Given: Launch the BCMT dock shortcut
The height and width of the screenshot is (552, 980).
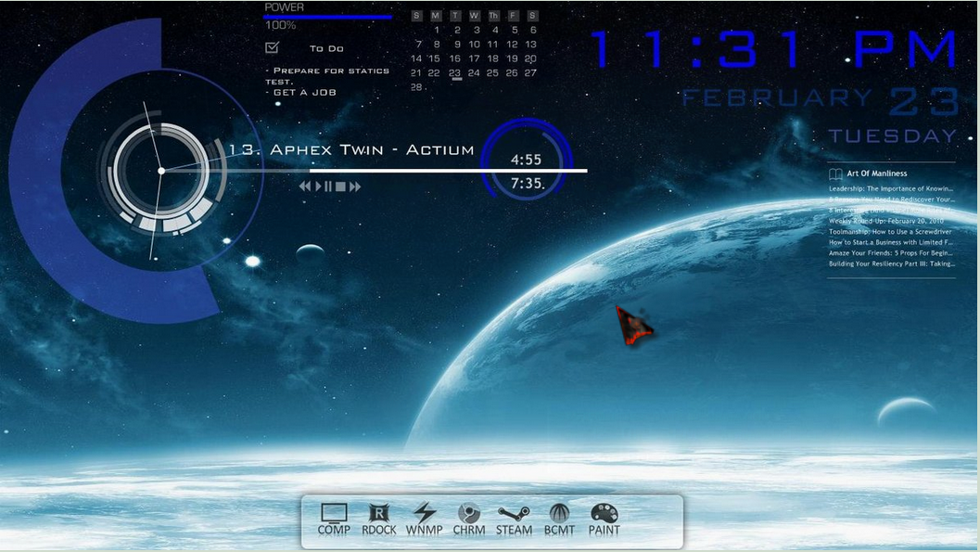Looking at the screenshot, I should [x=559, y=519].
